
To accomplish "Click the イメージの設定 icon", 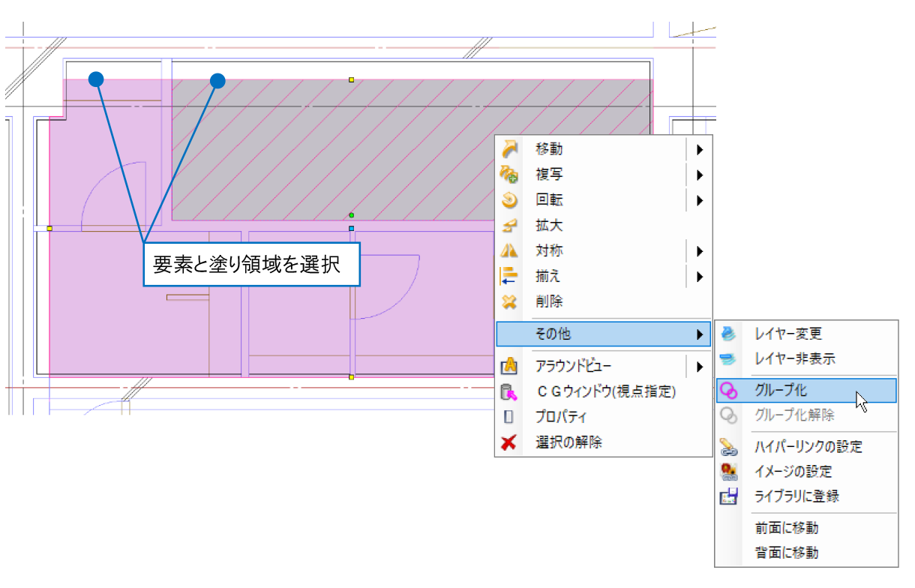I will point(728,471).
